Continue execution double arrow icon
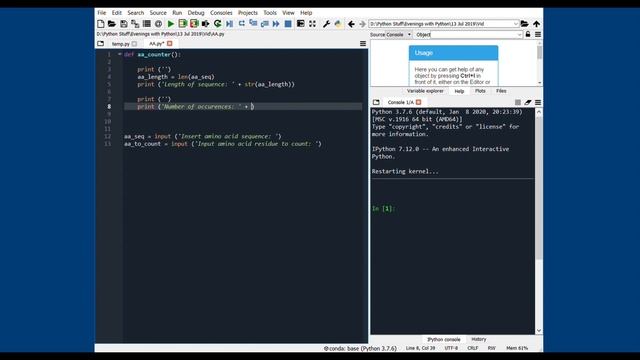640x360 pixels. (x=276, y=24)
